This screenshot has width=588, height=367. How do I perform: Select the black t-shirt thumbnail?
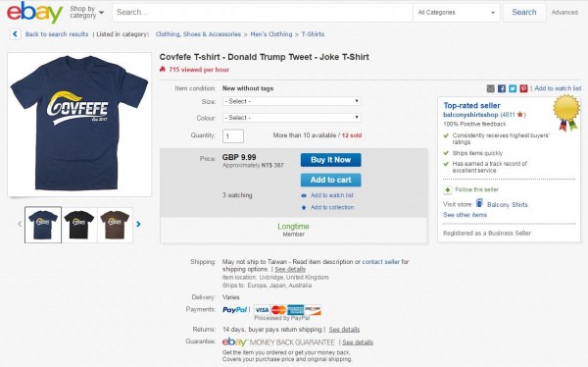79,225
